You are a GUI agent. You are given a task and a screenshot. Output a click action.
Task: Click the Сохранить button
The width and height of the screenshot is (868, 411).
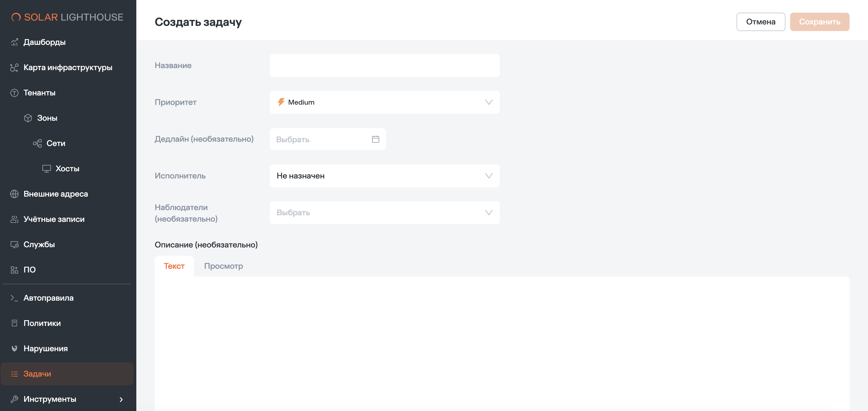click(x=819, y=22)
